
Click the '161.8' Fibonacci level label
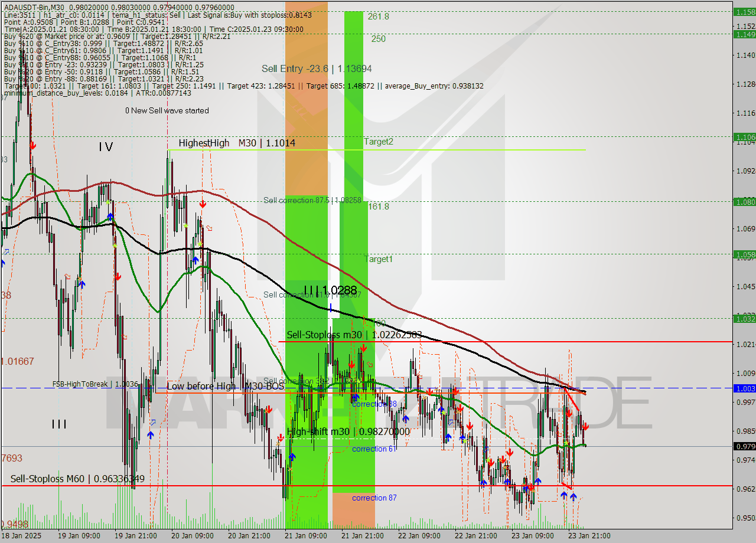pos(379,207)
